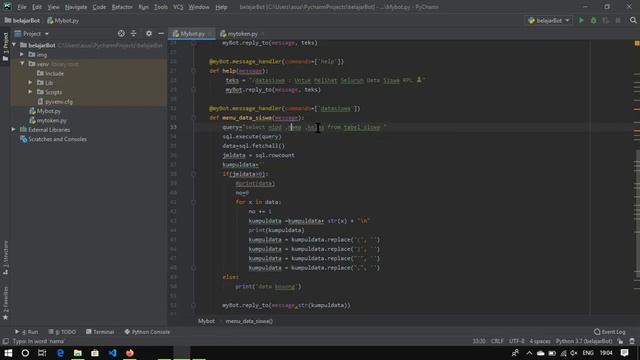Open Search Everywhere magnifier icon
The height and width of the screenshot is (360, 640).
(x=633, y=20)
